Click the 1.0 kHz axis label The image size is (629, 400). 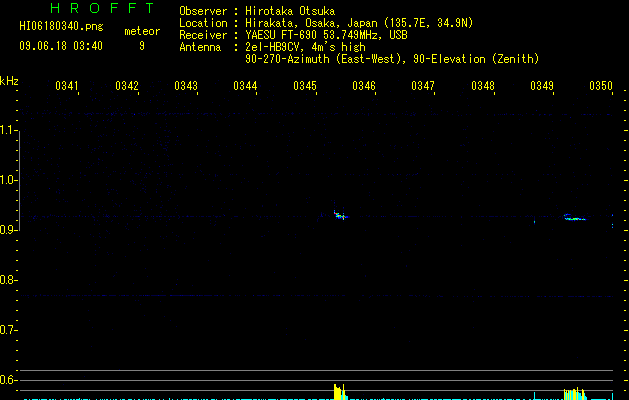pos(8,180)
